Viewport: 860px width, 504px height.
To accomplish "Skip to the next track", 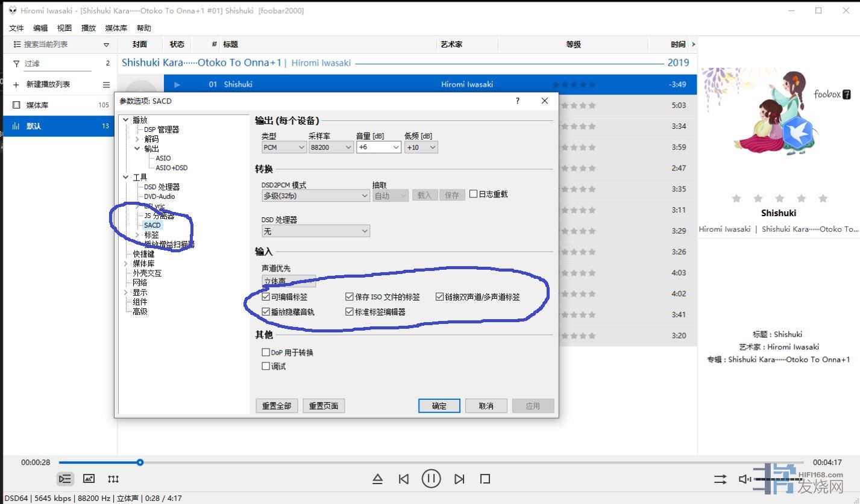I will (459, 479).
